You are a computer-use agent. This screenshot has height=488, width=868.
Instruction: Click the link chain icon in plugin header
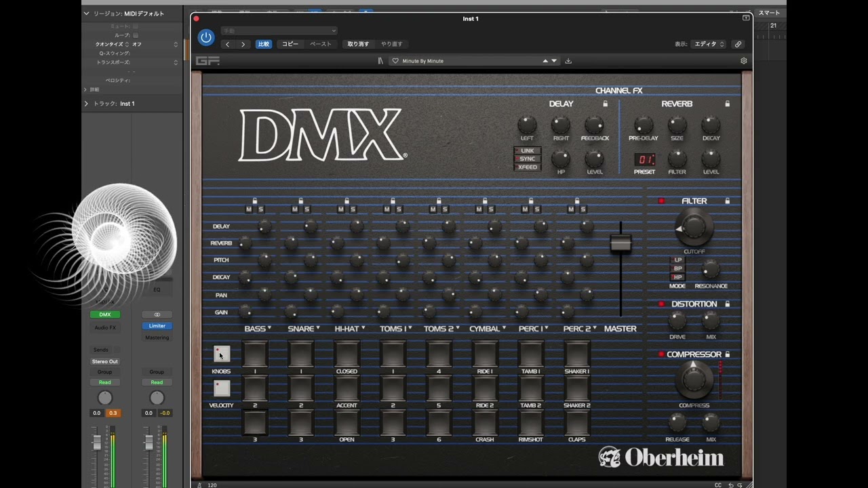coord(738,44)
